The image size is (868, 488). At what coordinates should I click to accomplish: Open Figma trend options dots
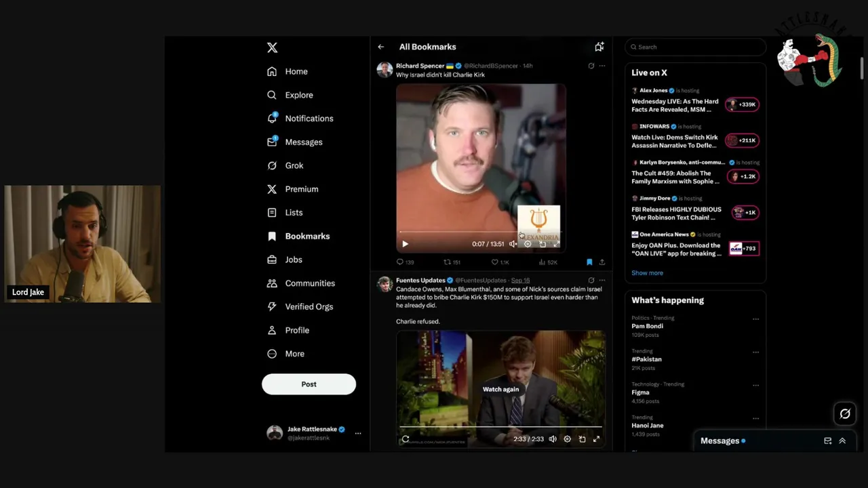point(755,386)
